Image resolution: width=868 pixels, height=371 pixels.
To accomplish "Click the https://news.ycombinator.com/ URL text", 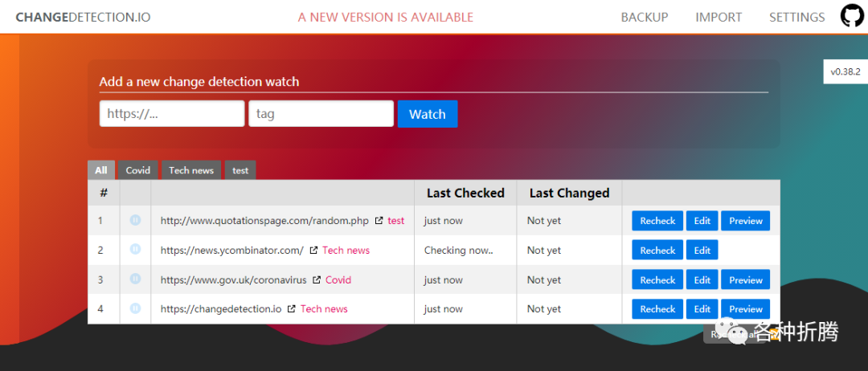I will (232, 250).
